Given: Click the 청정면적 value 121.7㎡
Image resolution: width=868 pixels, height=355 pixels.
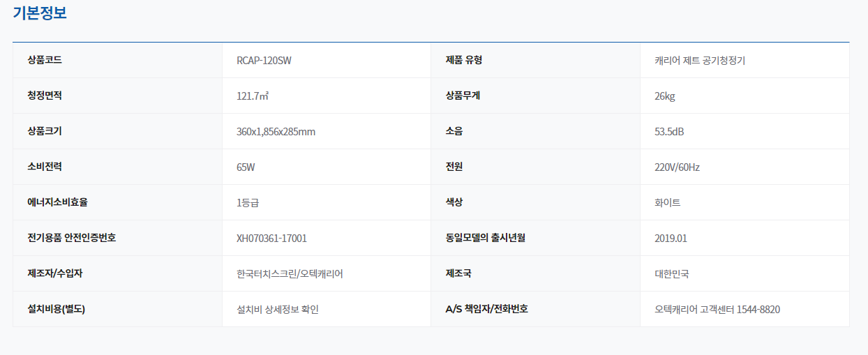Looking at the screenshot, I should pos(253,96).
